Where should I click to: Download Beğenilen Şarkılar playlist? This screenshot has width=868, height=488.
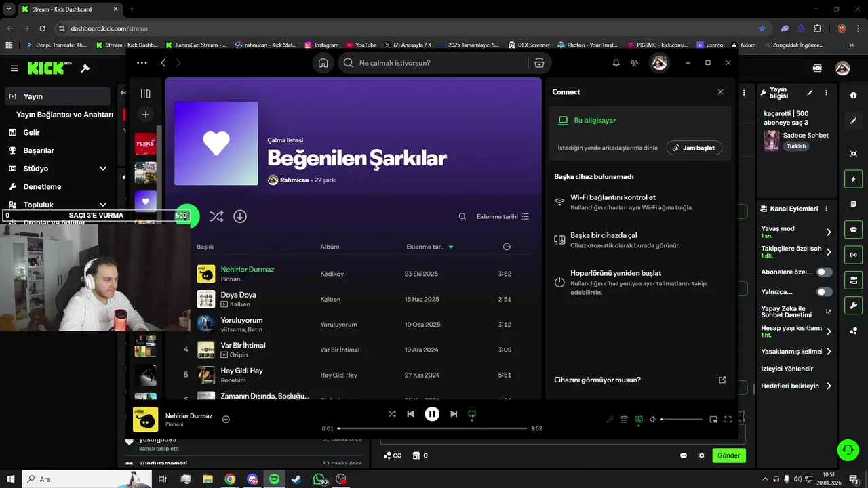point(240,216)
